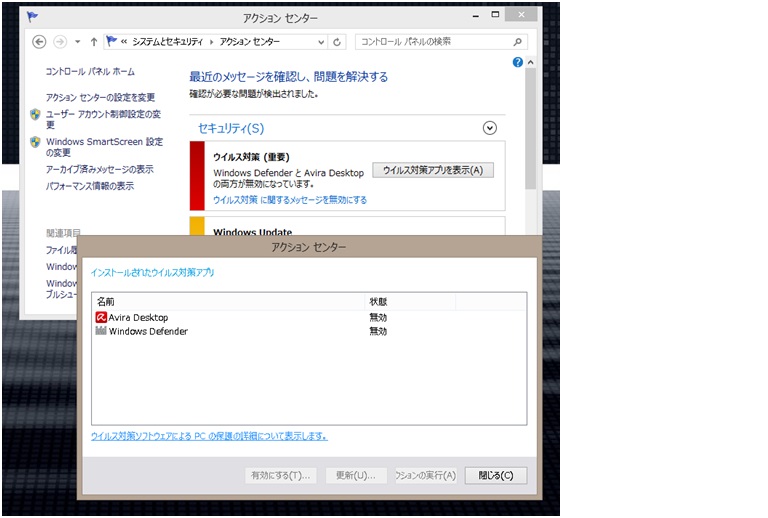768x518 pixels.
Task: Close the main Action Center window
Action: 521,15
